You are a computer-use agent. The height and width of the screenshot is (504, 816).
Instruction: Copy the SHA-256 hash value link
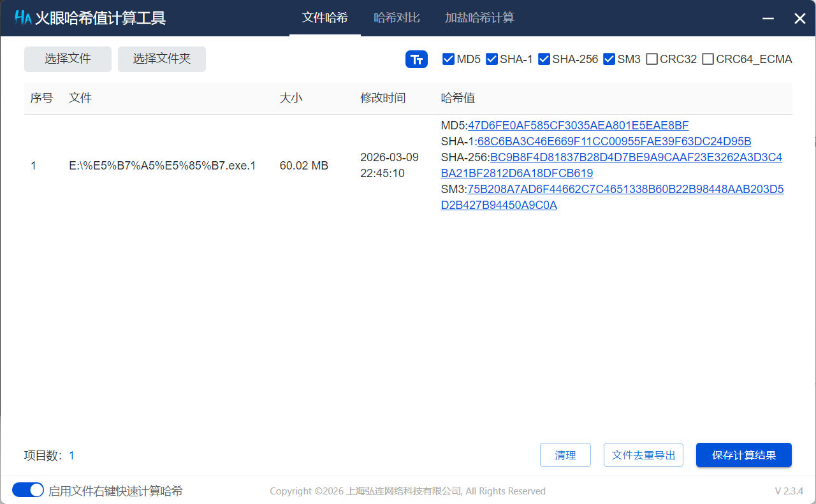pyautogui.click(x=611, y=165)
